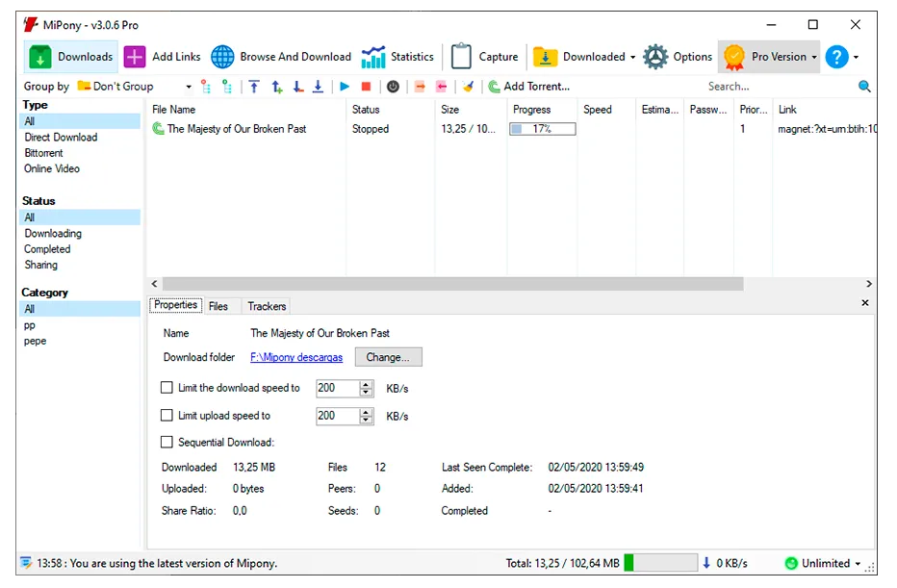Filter Status by Completed
Viewport: 897px width, 588px height.
click(x=47, y=249)
